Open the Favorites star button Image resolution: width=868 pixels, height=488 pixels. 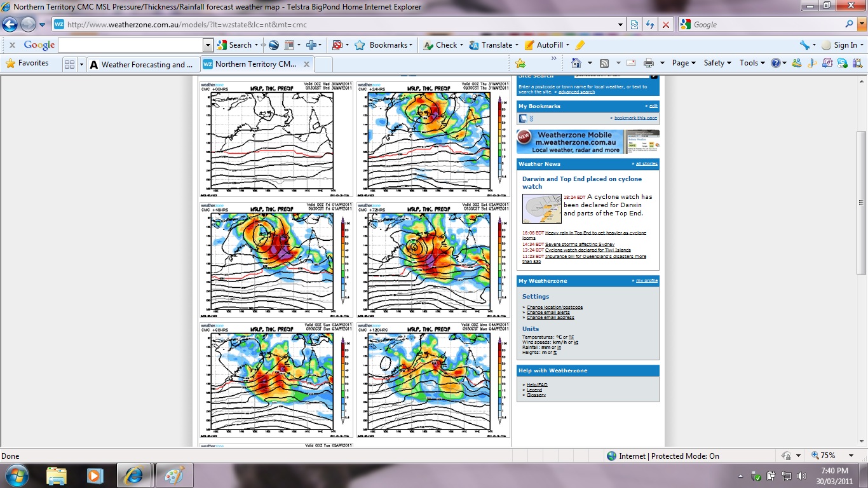(x=27, y=63)
